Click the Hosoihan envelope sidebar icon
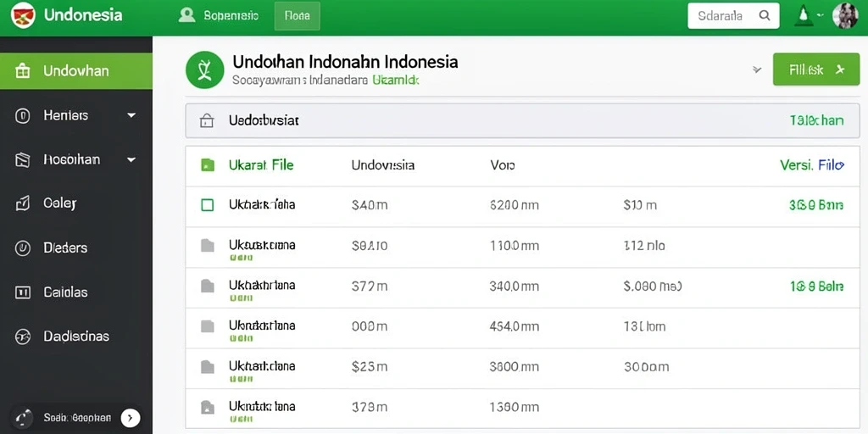The image size is (868, 434). point(22,160)
